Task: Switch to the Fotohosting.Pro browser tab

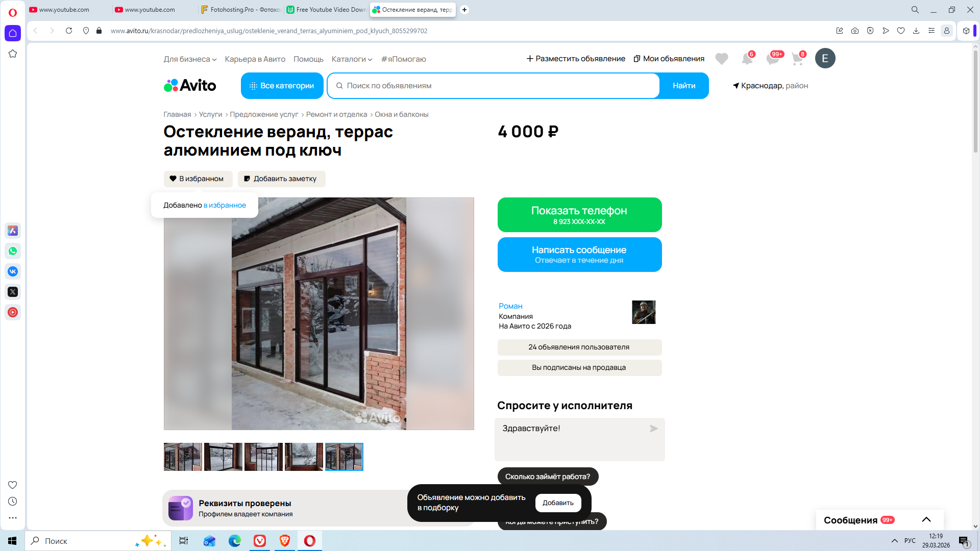Action: point(241,10)
